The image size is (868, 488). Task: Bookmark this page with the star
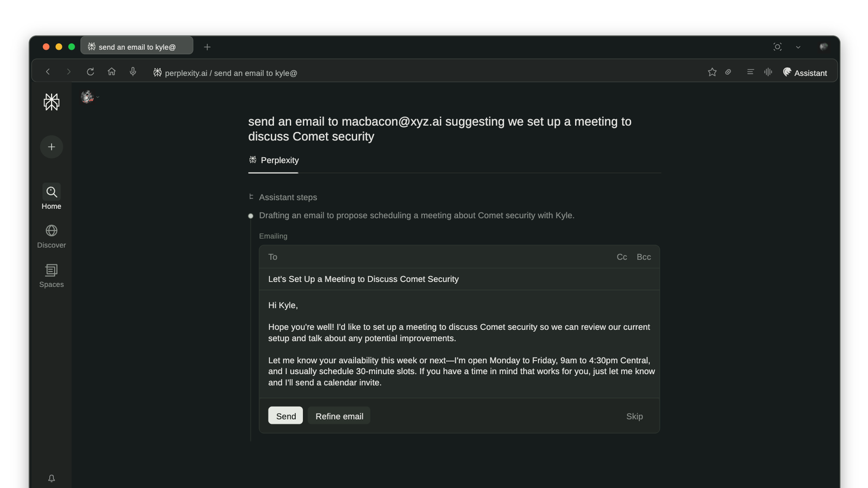(712, 72)
